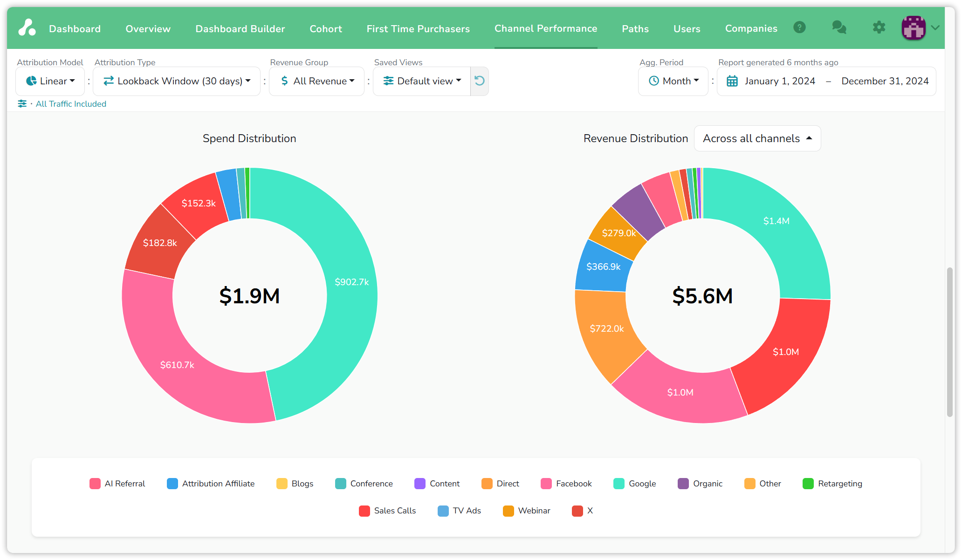This screenshot has width=962, height=560.
Task: Open the Cohort tab
Action: pos(326,28)
